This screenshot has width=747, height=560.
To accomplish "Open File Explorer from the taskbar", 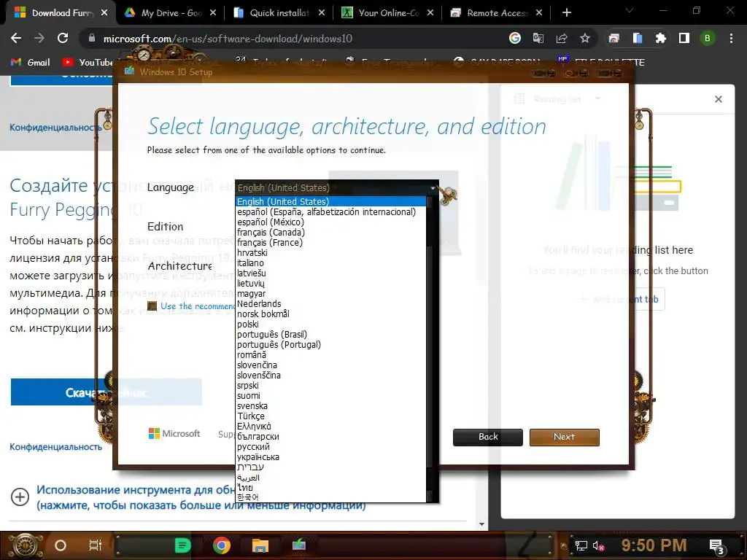I will [x=260, y=545].
